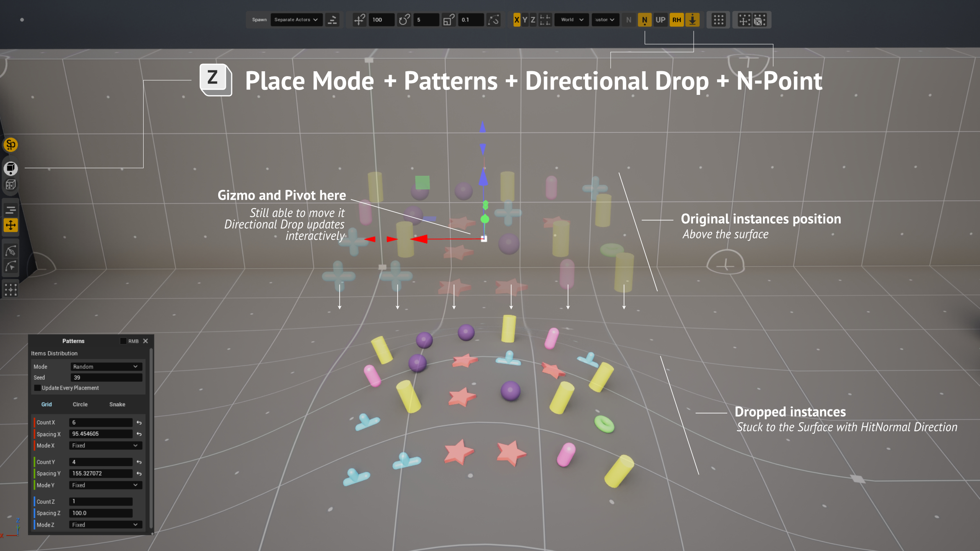Open the dot grid patterns icon
Viewport: 980px width, 551px height.
click(x=719, y=20)
